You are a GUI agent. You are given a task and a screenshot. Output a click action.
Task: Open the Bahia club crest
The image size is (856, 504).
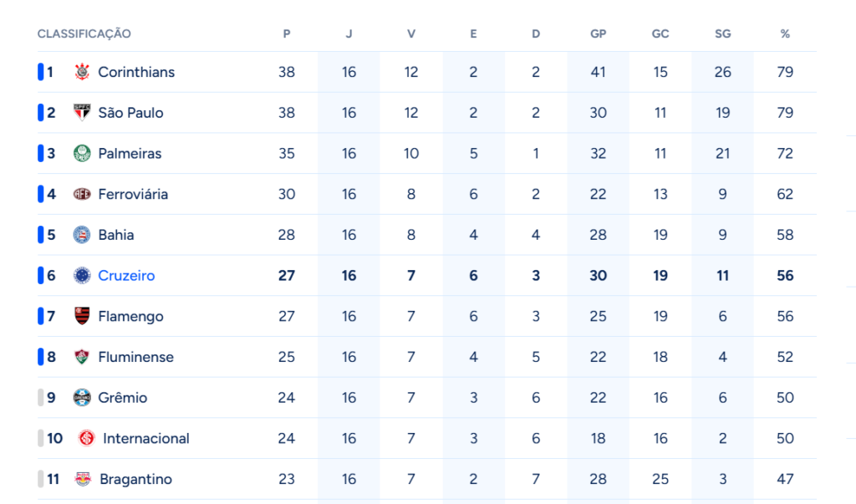coord(82,235)
